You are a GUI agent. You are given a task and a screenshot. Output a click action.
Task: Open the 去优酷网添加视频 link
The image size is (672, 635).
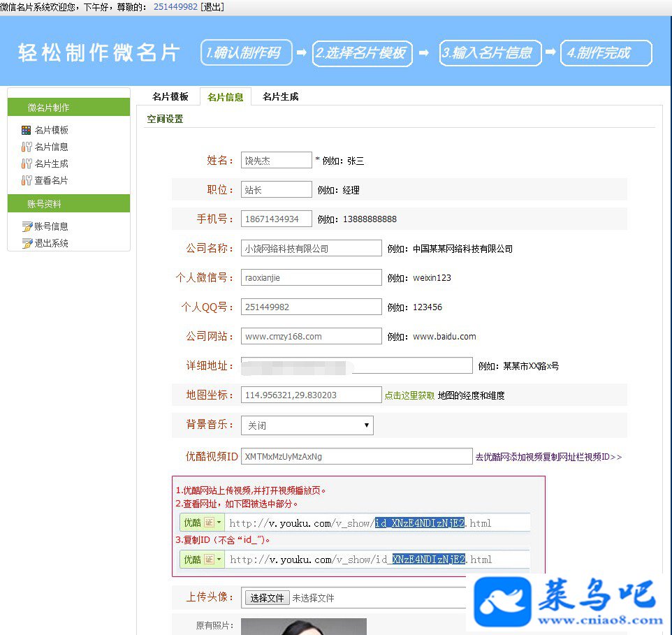(x=548, y=457)
